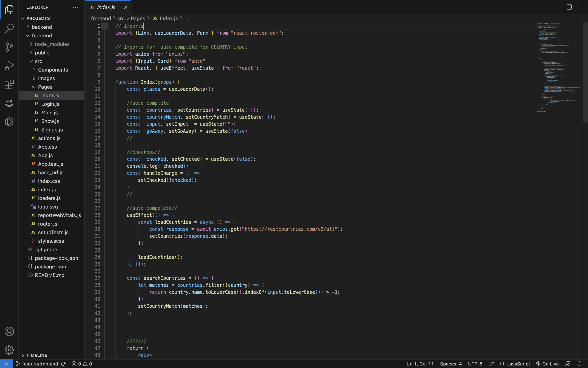This screenshot has height=368, width=588.
Task: Split the editor to the right
Action: [569, 7]
